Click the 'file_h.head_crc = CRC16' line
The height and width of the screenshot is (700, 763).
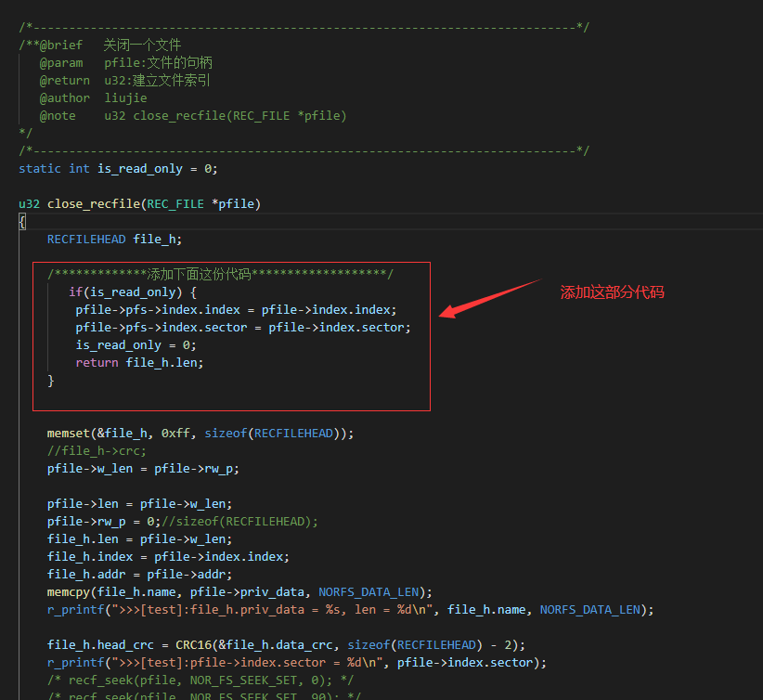[286, 645]
